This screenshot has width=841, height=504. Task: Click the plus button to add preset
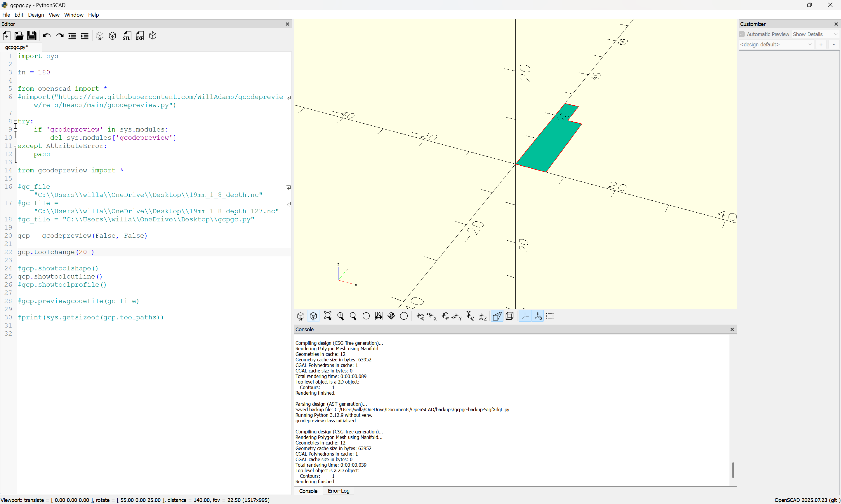pyautogui.click(x=821, y=45)
